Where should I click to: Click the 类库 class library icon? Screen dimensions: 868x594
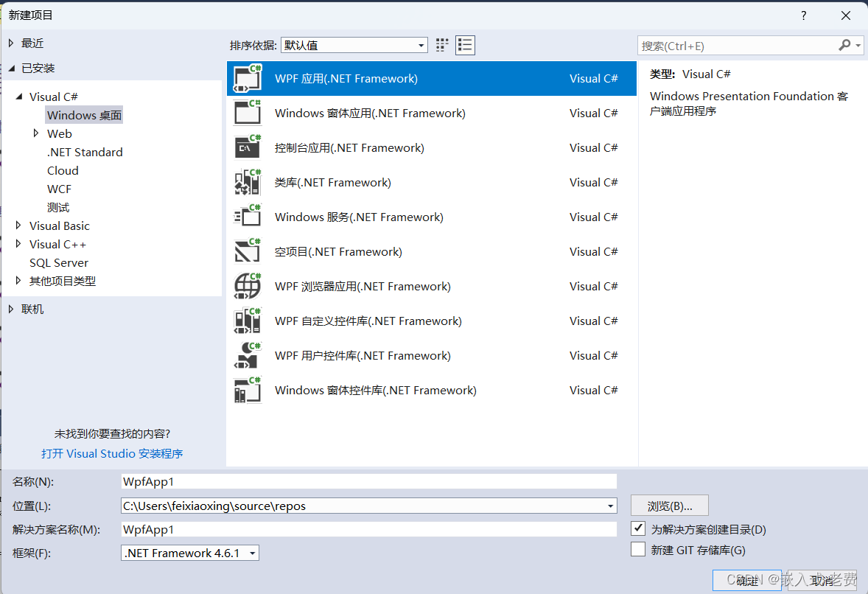[248, 182]
